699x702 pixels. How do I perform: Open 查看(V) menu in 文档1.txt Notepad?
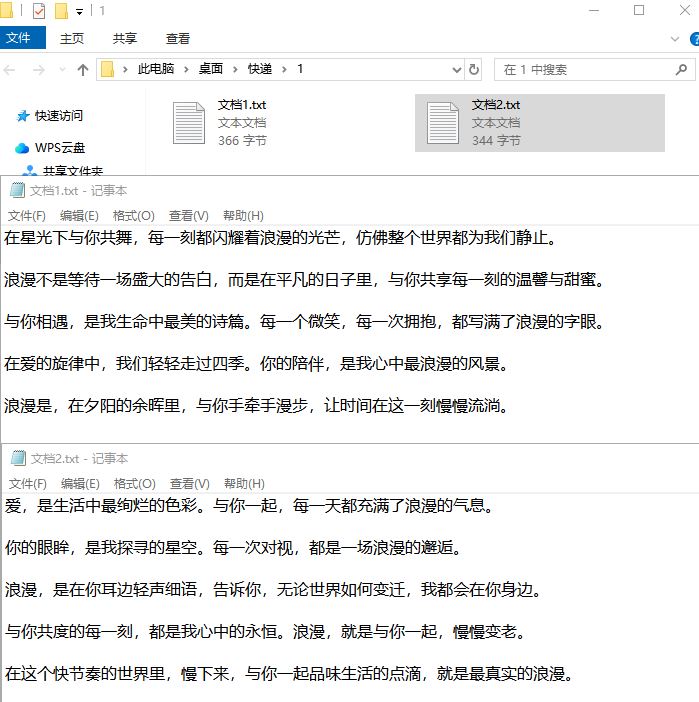tap(189, 216)
